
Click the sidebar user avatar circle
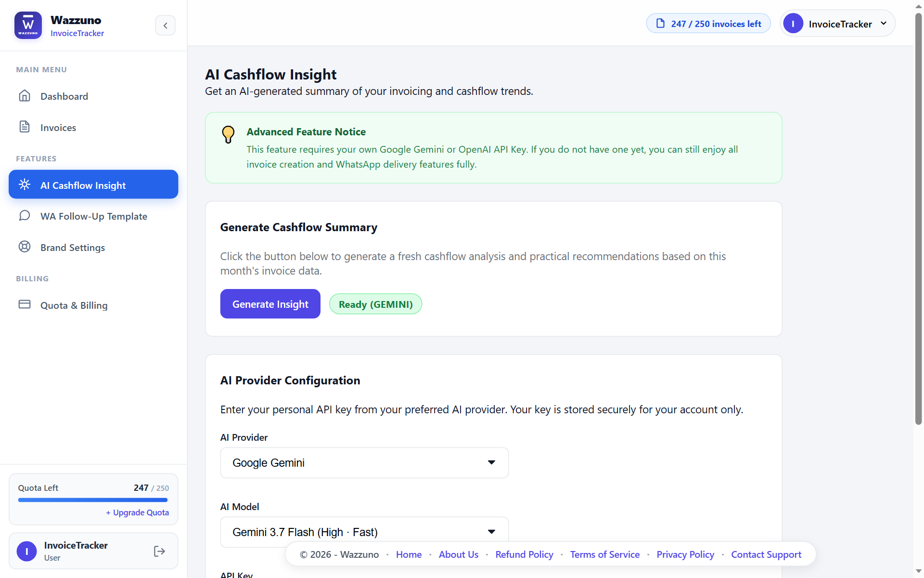(x=27, y=551)
